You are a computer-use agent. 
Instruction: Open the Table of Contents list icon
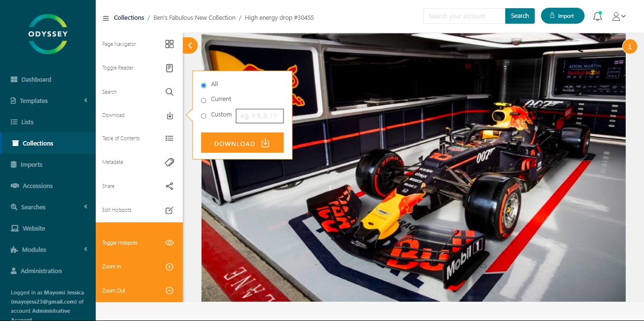(x=169, y=138)
